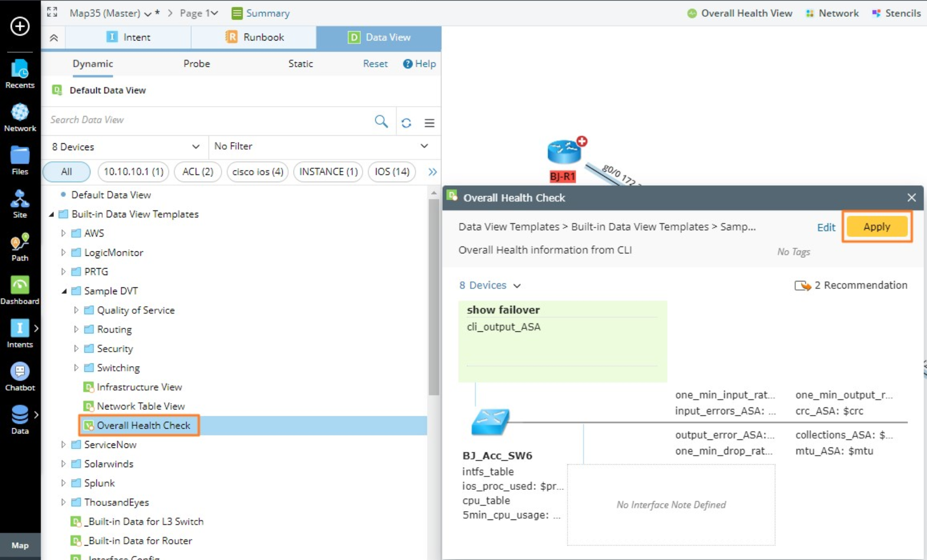Screen dimensions: 927x560
Task: Expand the Routing folder
Action: point(76,329)
